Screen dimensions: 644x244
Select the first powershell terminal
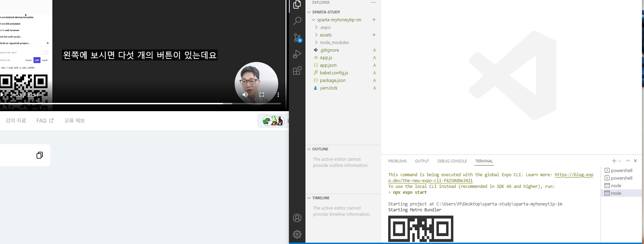click(x=621, y=170)
